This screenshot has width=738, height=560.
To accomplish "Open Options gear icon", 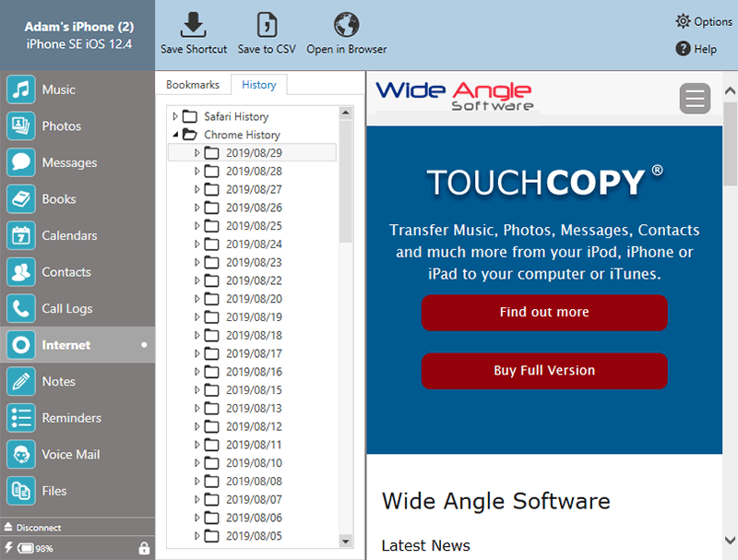I will (x=683, y=21).
